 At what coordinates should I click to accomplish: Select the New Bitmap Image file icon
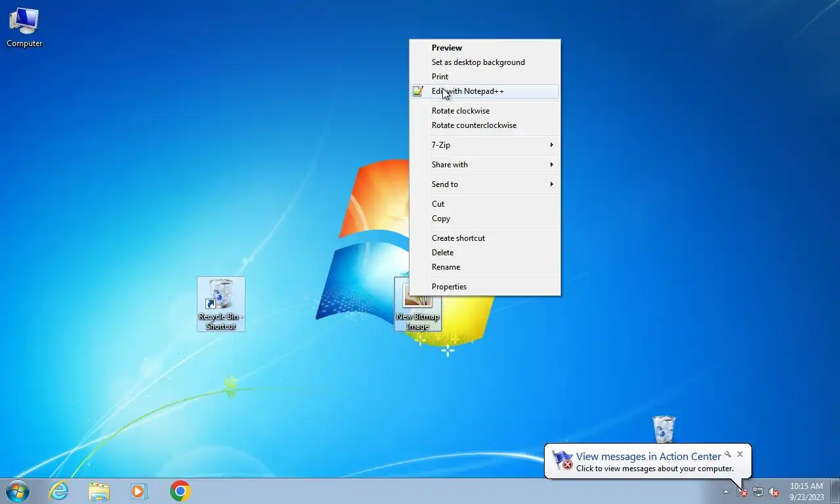click(418, 304)
